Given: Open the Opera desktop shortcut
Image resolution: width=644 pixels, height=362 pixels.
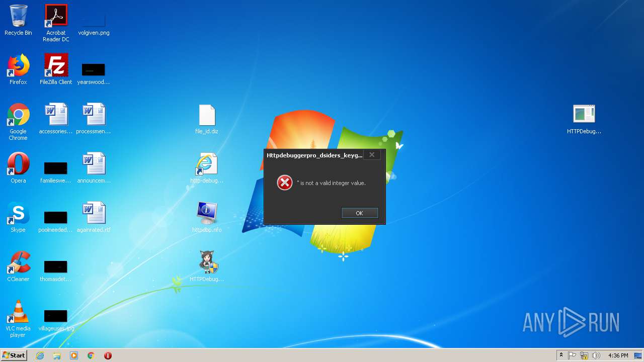Looking at the screenshot, I should click(x=18, y=168).
